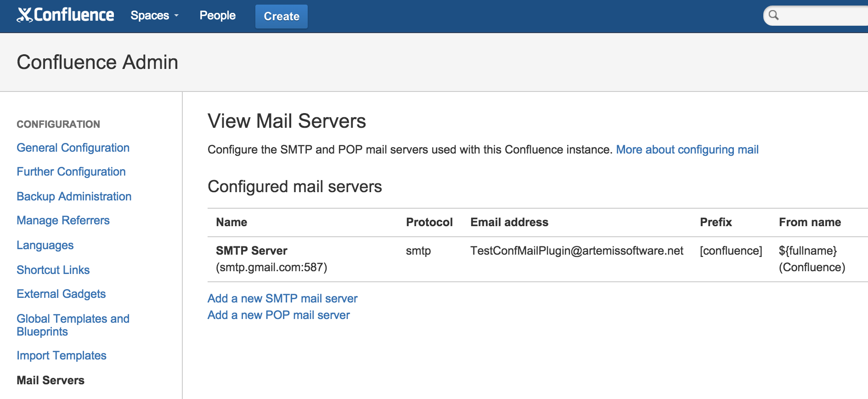Screen dimensions: 868x399
Task: Click the smtp protocol cell
Action: (418, 251)
